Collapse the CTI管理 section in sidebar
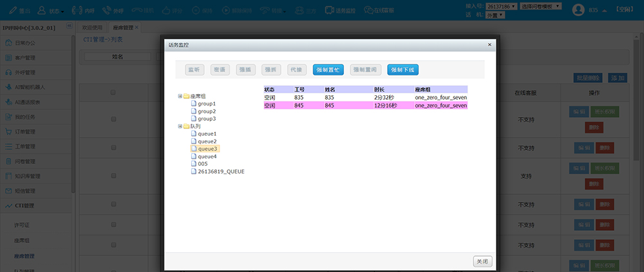Viewport: 644px width, 272px height. [x=35, y=206]
